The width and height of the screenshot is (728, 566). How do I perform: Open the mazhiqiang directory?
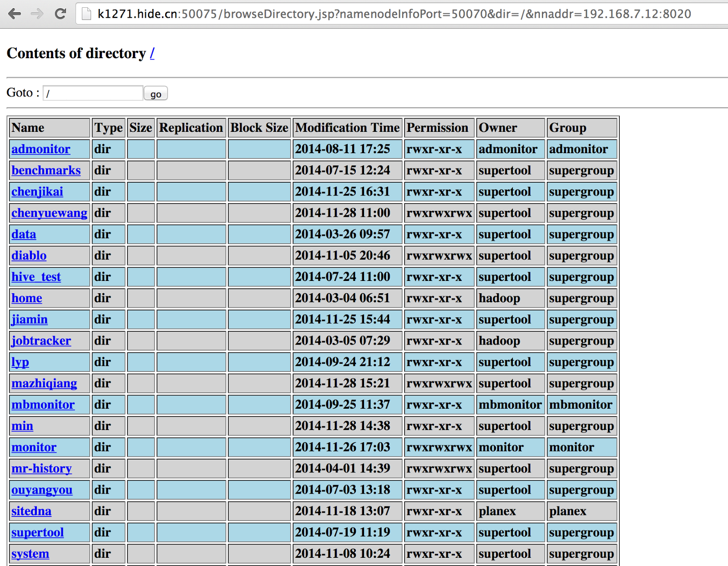point(44,384)
